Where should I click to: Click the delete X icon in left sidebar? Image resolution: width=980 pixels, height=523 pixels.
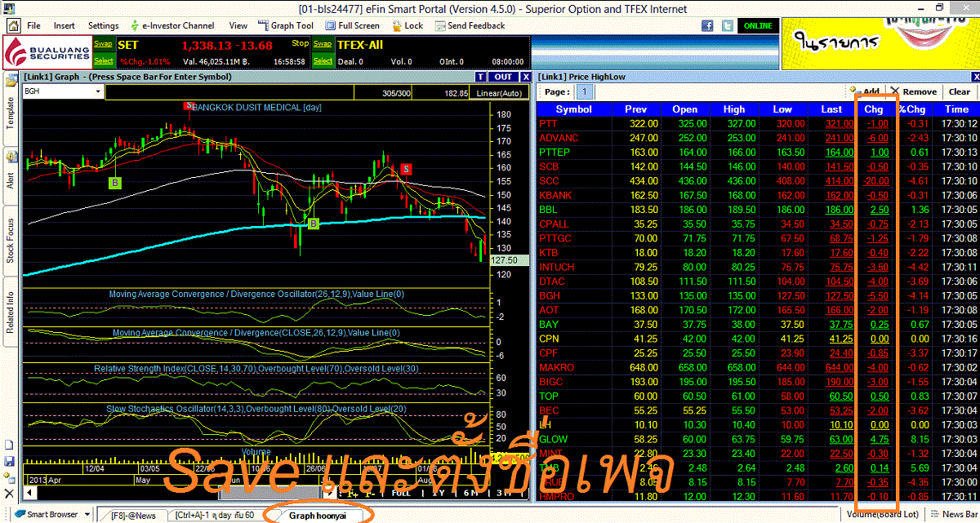coord(9,494)
